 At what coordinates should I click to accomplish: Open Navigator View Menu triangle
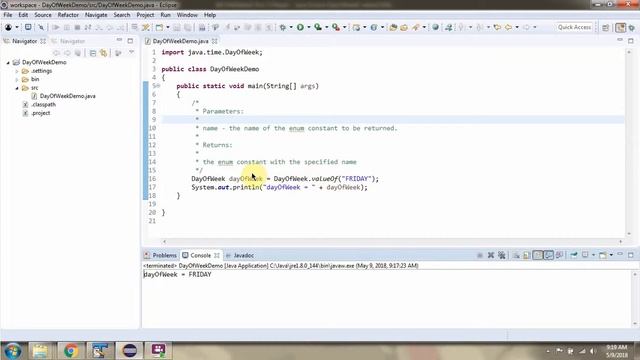(131, 53)
